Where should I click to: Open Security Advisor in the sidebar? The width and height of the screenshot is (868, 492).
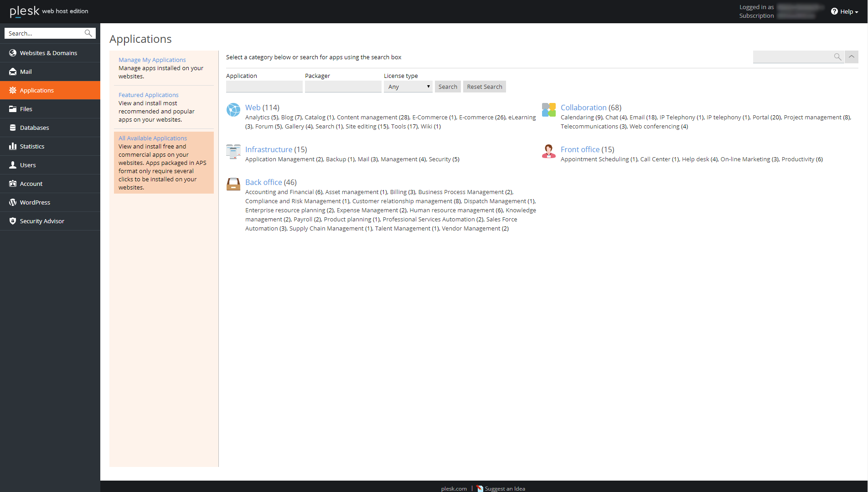click(50, 221)
